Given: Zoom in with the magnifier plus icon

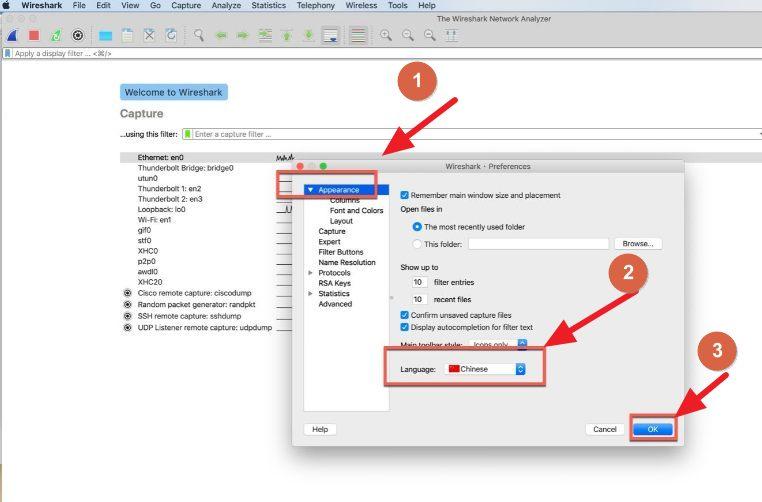Looking at the screenshot, I should [x=386, y=35].
